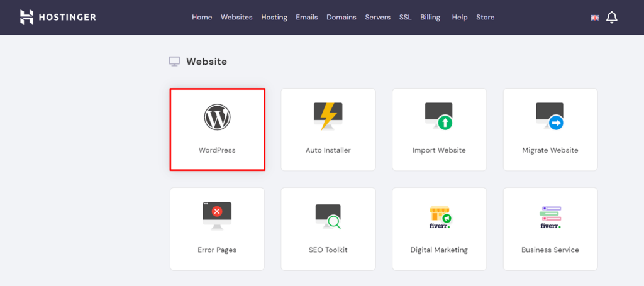The width and height of the screenshot is (644, 286).
Task: Click the Error Pages label
Action: pos(217,250)
